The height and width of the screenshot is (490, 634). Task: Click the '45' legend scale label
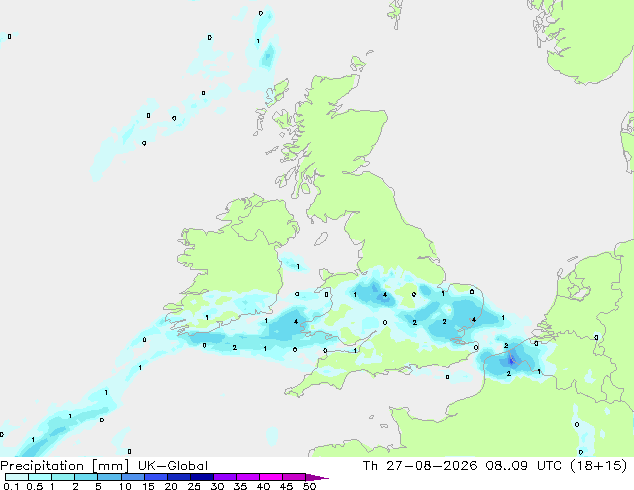click(286, 486)
